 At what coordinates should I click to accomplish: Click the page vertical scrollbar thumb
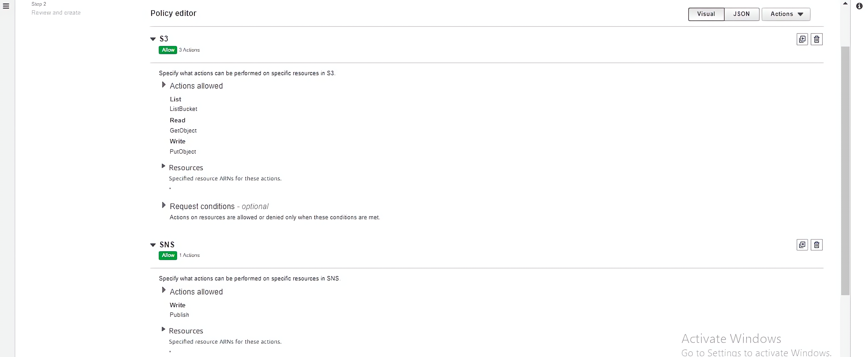click(845, 169)
